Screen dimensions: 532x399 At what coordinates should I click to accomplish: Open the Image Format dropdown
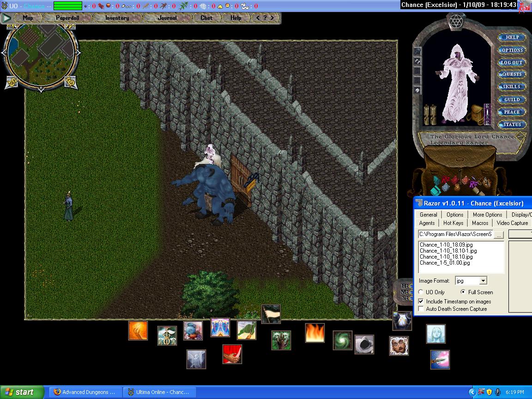pos(484,281)
